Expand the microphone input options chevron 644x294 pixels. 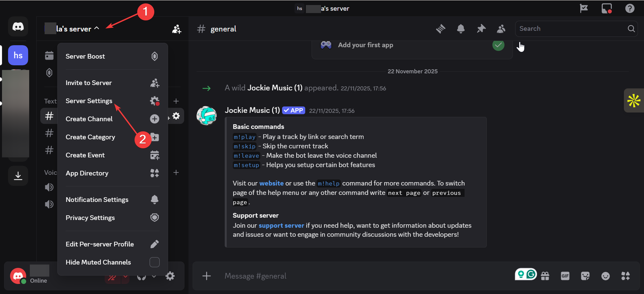coord(125,277)
